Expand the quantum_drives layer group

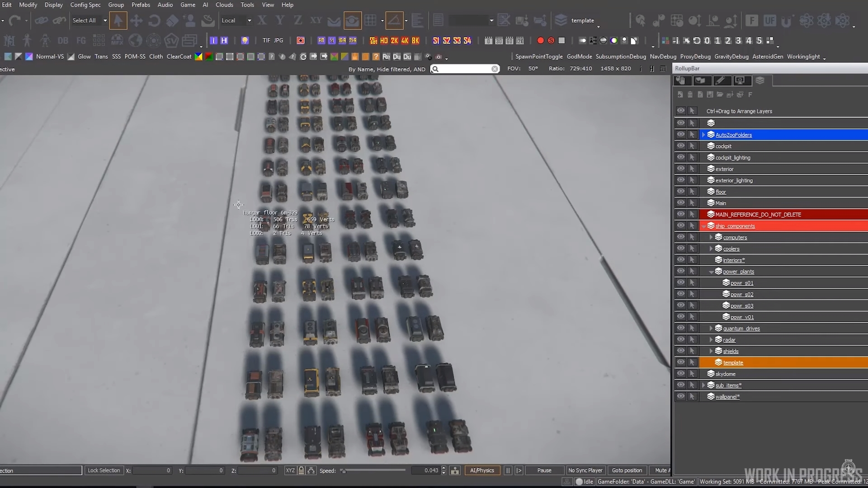tap(711, 328)
